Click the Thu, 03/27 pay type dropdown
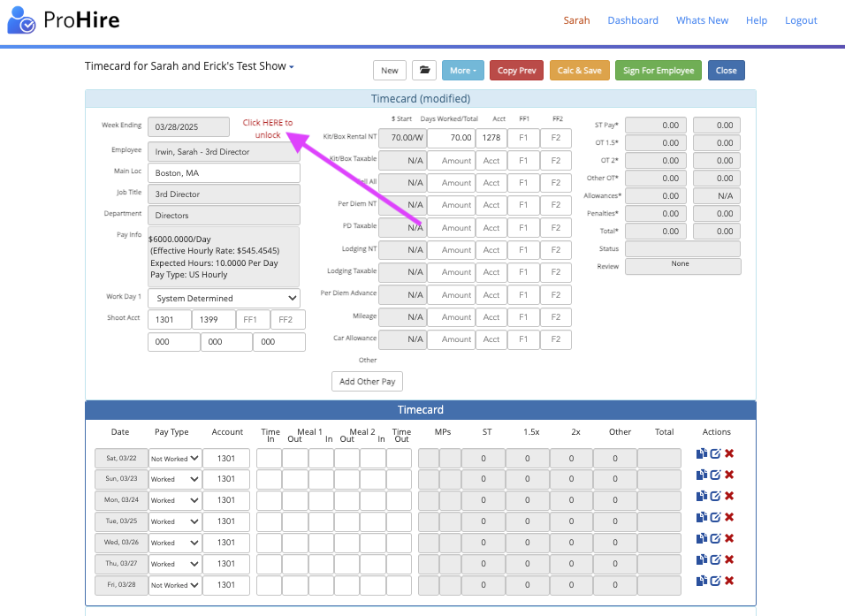 click(x=175, y=564)
